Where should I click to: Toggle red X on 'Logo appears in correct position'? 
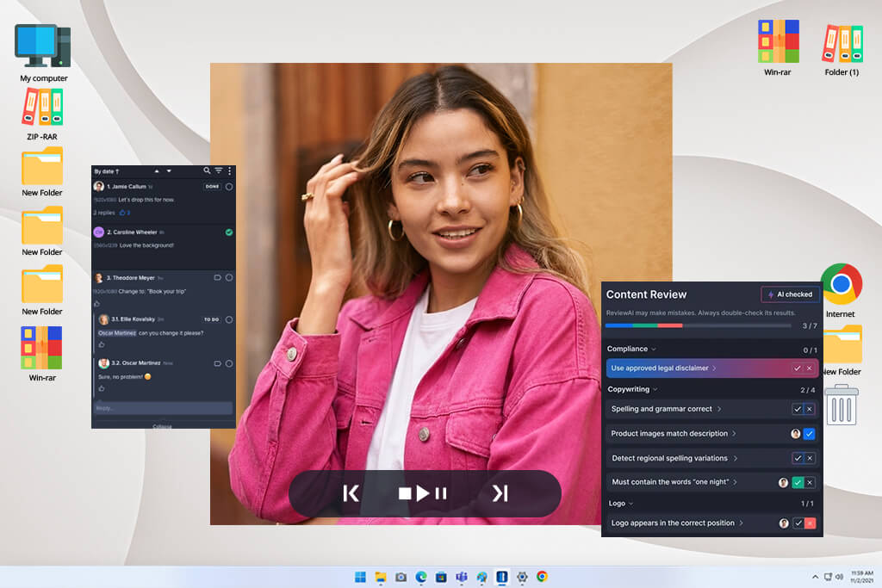pos(810,523)
